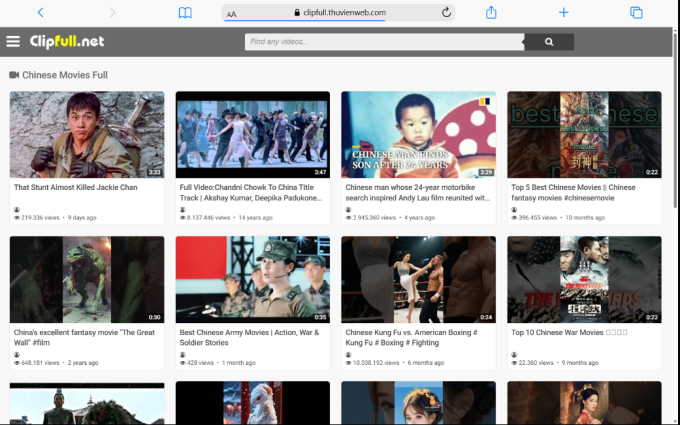Screen dimensions: 680x425
Task: Click title 'Chinese man whose 24-year motorbike search'
Action: [x=418, y=193]
